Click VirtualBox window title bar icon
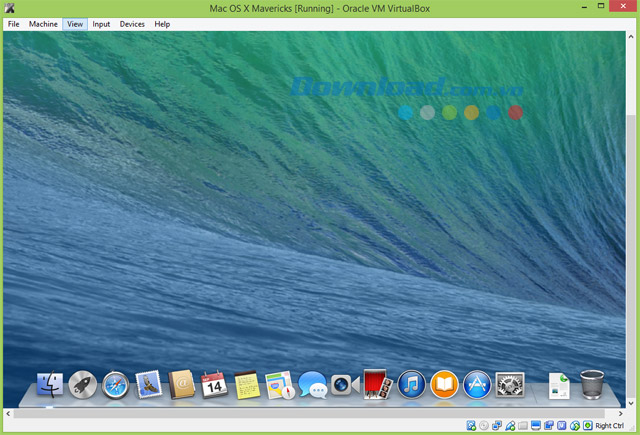The height and width of the screenshot is (435, 640). pos(9,8)
